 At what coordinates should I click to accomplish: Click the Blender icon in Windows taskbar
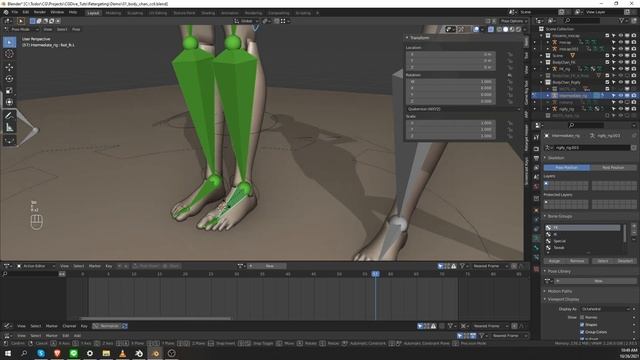tap(156, 353)
